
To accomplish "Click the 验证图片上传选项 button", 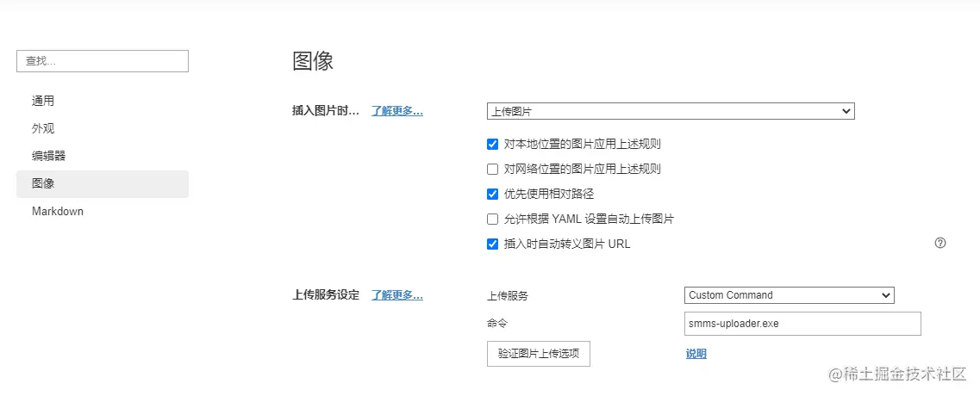I will 538,354.
